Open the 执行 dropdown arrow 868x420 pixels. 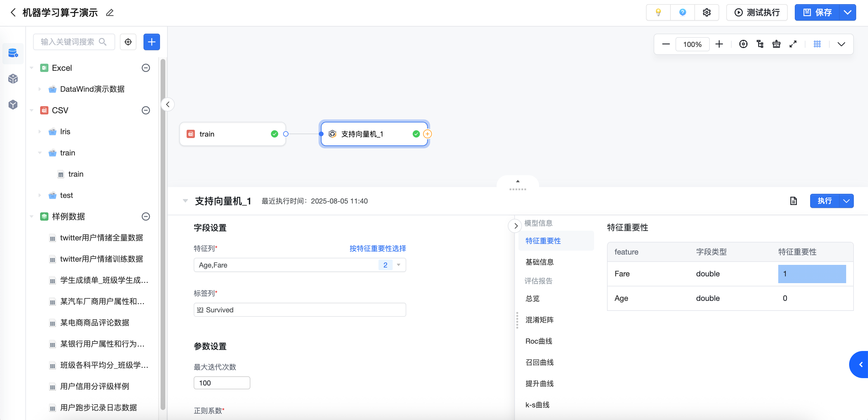point(846,201)
